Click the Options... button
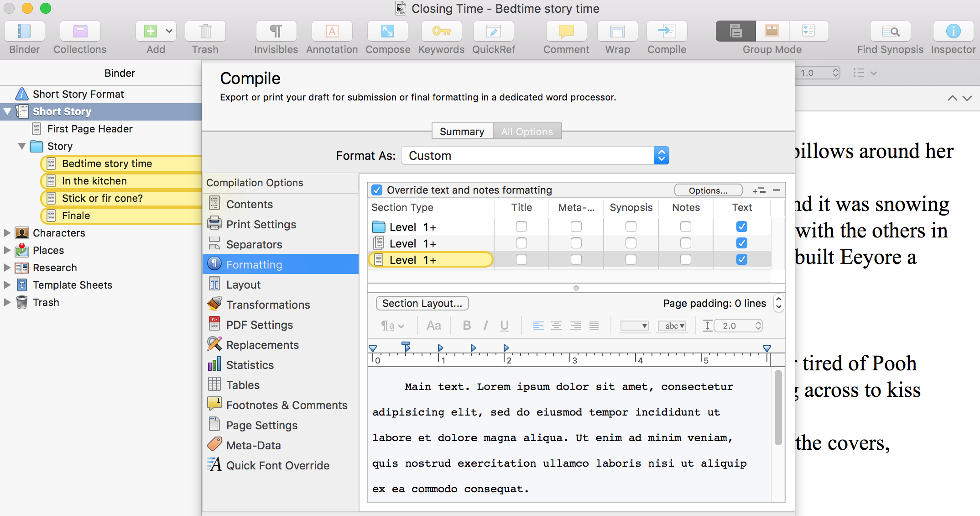 [x=708, y=190]
